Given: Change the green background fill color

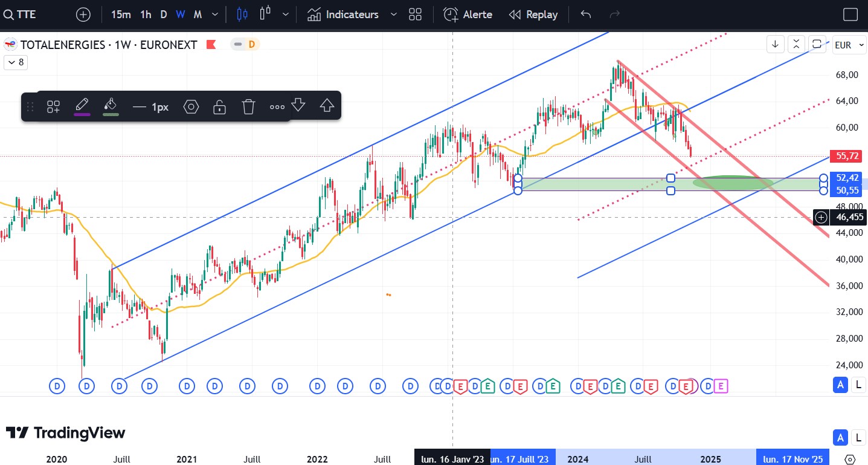Looking at the screenshot, I should click(x=110, y=106).
